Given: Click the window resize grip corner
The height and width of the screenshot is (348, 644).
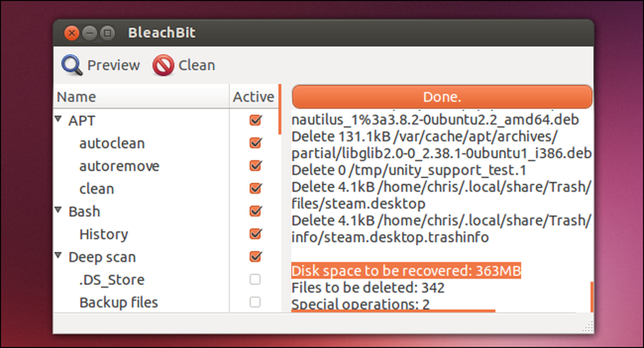Looking at the screenshot, I should pos(587,327).
